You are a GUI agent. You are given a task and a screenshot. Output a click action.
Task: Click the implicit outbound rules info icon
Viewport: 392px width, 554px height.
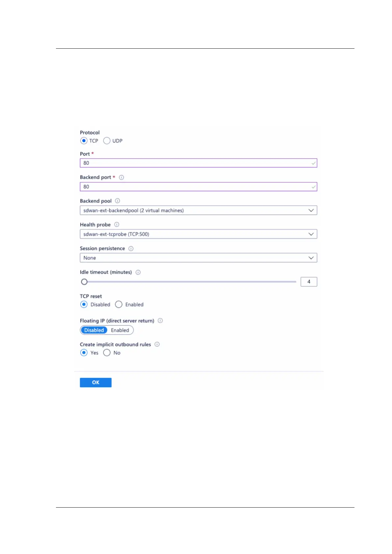[157, 344]
